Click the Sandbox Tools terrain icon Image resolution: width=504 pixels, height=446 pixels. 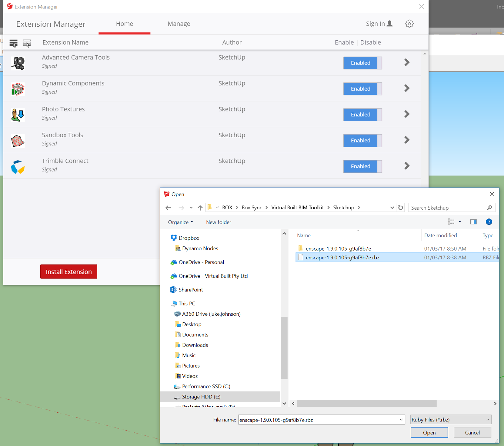18,140
